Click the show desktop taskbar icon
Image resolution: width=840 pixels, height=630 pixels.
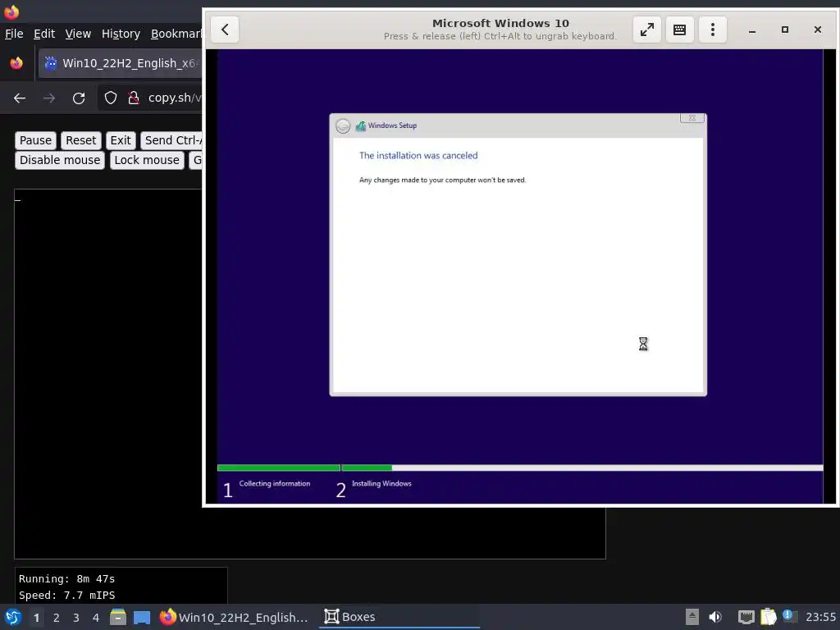click(x=142, y=617)
